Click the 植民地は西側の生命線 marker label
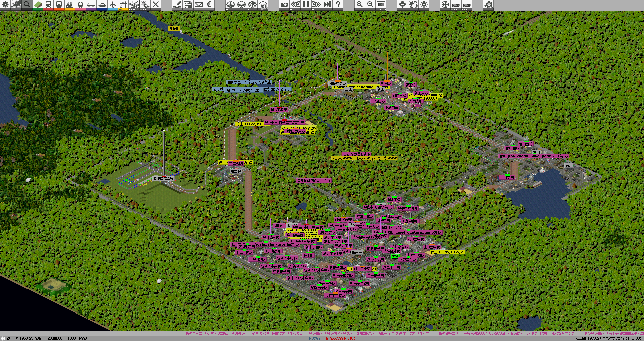 pos(314,181)
